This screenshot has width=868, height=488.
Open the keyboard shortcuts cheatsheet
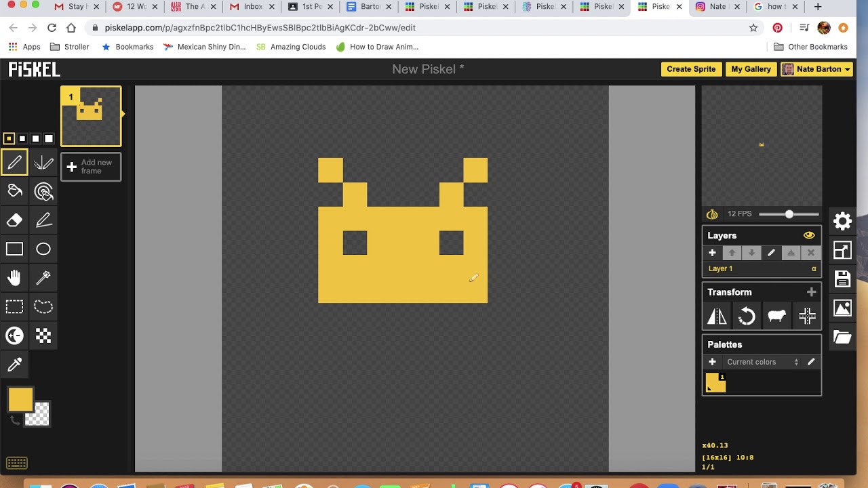17,464
